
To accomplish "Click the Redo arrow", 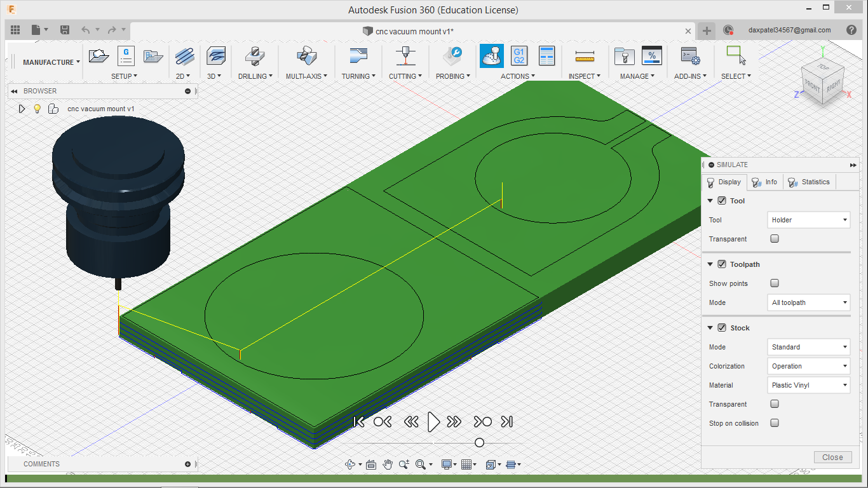I will click(x=112, y=30).
